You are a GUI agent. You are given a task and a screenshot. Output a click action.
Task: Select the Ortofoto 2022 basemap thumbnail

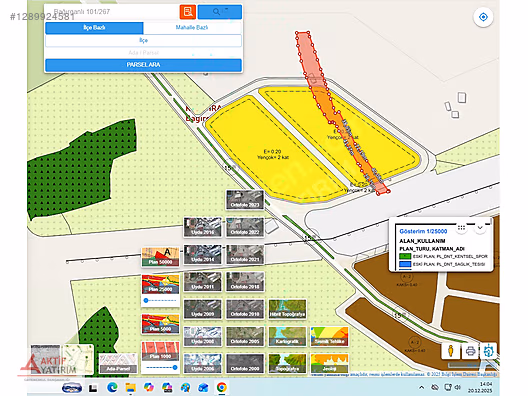tap(245, 227)
